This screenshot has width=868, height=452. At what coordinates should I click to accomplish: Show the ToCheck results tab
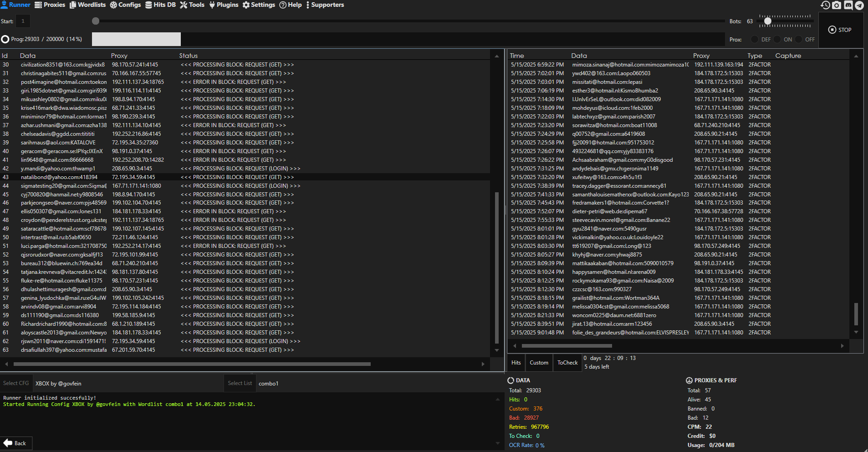(x=567, y=363)
